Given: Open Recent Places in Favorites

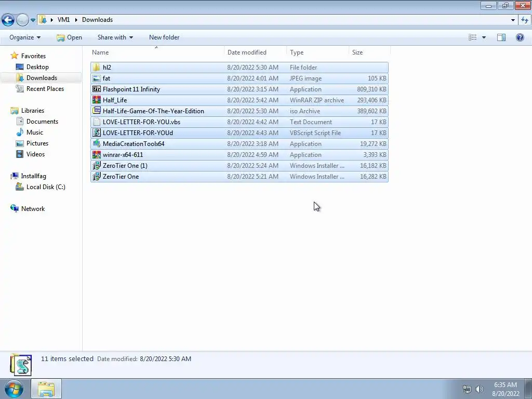Looking at the screenshot, I should click(x=45, y=88).
